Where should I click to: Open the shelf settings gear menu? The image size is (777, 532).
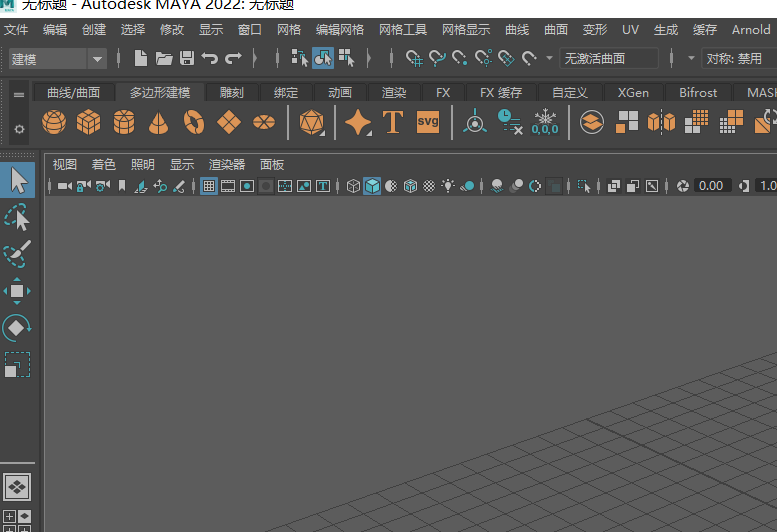18,130
